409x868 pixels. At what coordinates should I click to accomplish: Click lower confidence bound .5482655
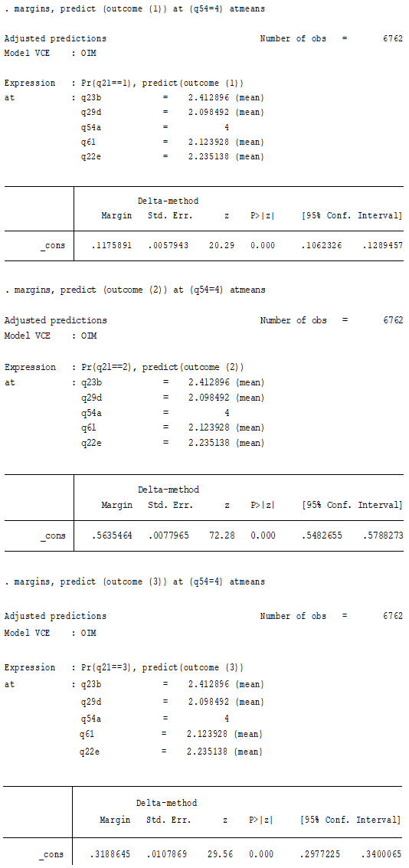tap(322, 536)
